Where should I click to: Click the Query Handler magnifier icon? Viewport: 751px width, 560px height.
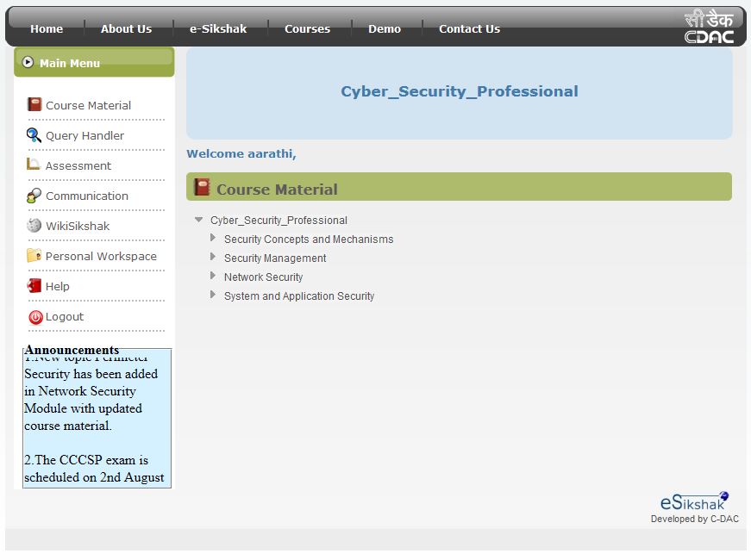click(34, 135)
